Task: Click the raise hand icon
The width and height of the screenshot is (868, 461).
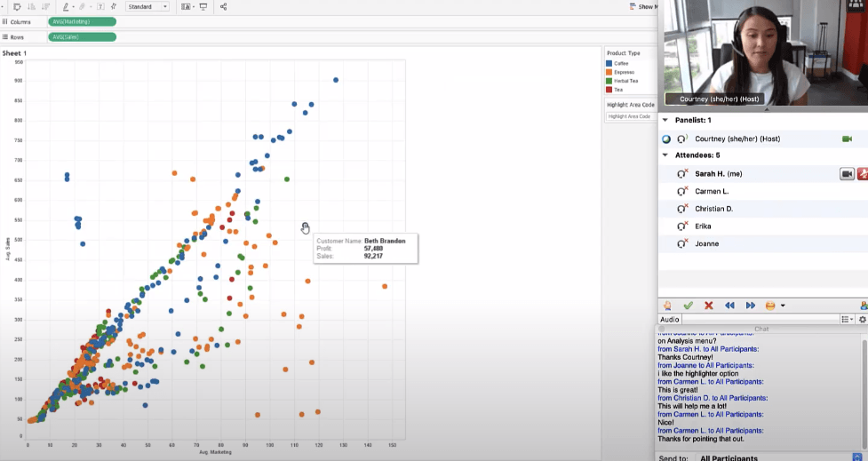Action: (667, 306)
